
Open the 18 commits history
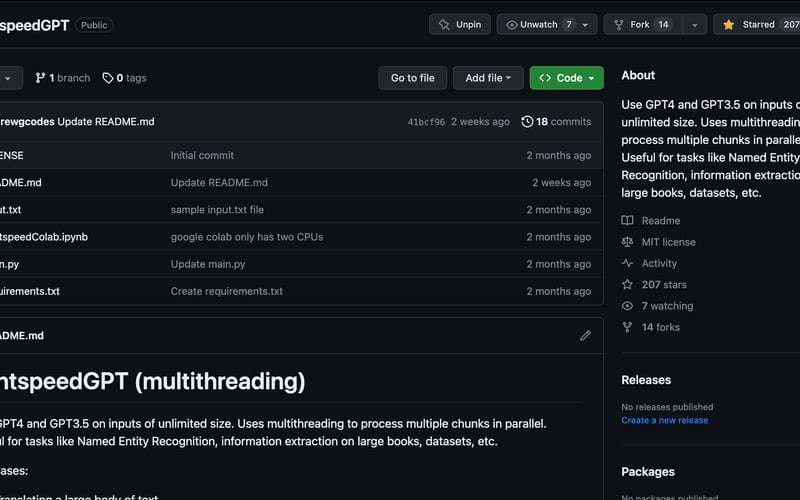coord(556,121)
